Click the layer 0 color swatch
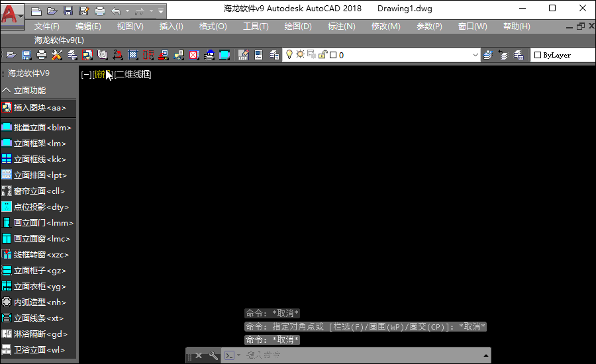Viewport: 596px width, 364px height. pyautogui.click(x=333, y=55)
